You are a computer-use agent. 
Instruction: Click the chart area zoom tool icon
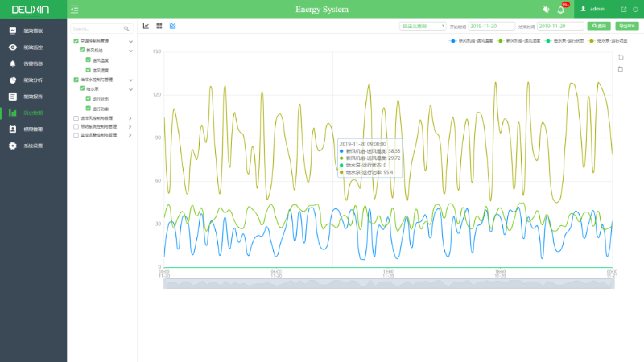(620, 57)
